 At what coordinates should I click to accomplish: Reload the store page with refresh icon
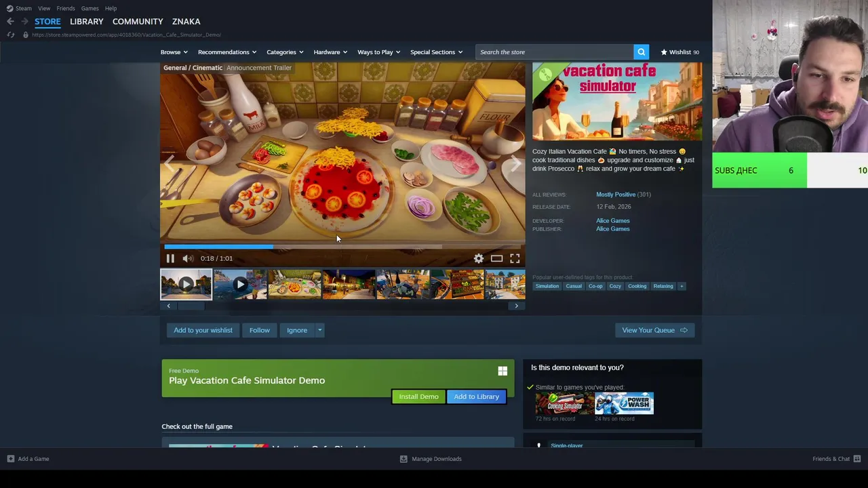coord(10,35)
